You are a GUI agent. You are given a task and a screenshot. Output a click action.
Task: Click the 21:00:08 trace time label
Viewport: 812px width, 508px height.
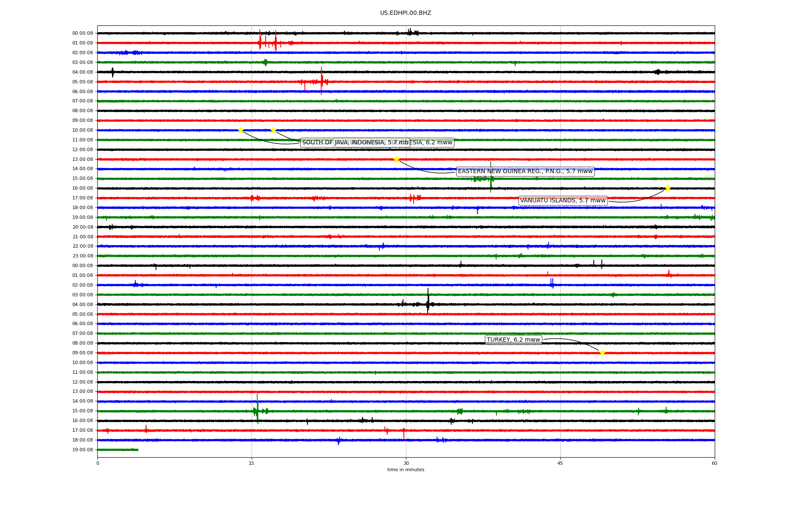[x=82, y=237]
